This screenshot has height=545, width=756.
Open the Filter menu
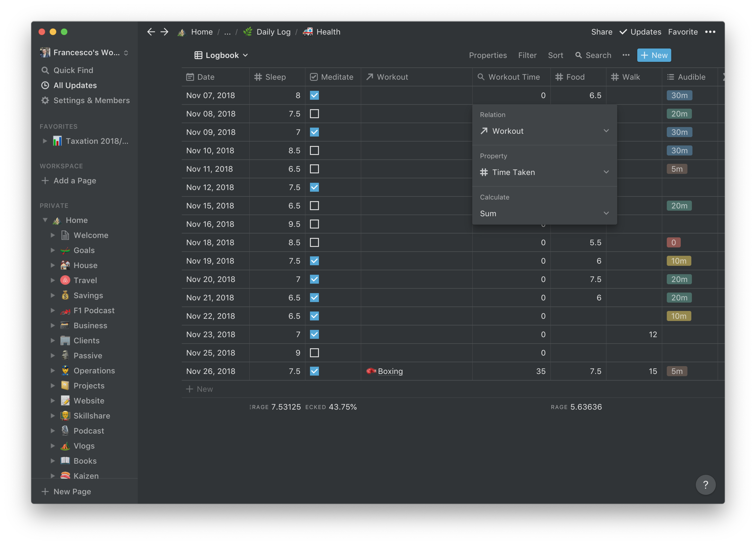(x=527, y=55)
